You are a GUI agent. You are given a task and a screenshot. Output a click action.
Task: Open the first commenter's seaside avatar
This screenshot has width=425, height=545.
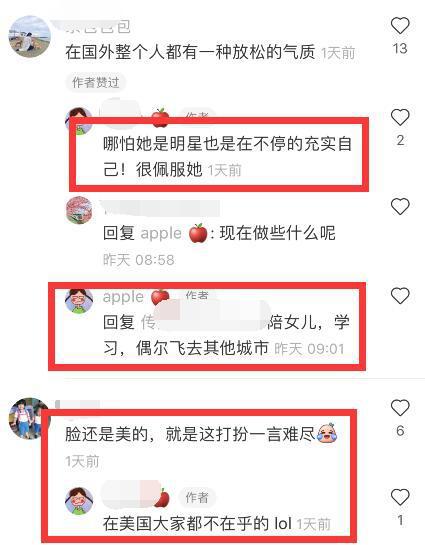(30, 36)
